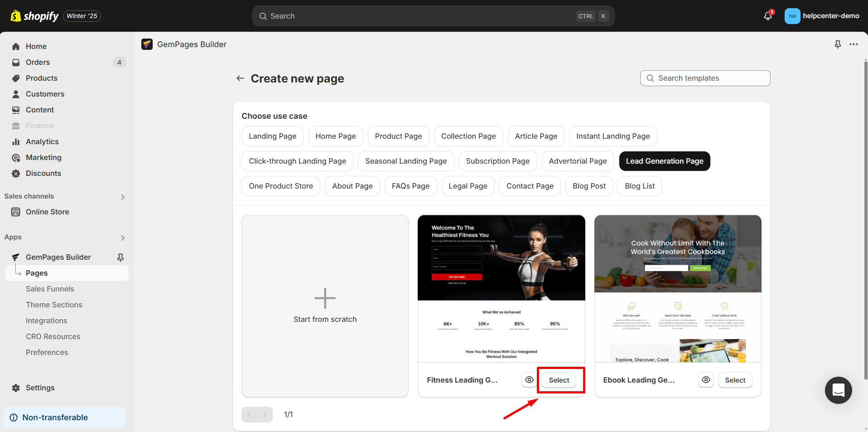Open the Marketing section from the sidebar
This screenshot has width=868, height=432.
coord(43,157)
